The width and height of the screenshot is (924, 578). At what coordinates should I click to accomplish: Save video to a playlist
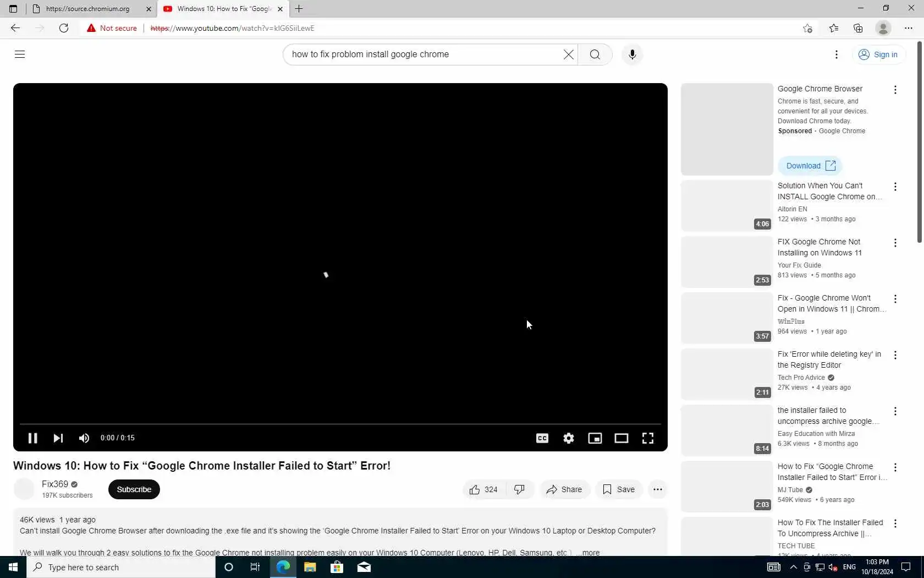click(x=619, y=489)
